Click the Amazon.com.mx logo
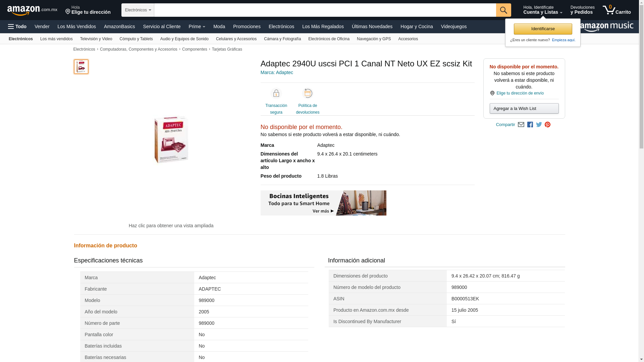This screenshot has width=644, height=362. (32, 10)
